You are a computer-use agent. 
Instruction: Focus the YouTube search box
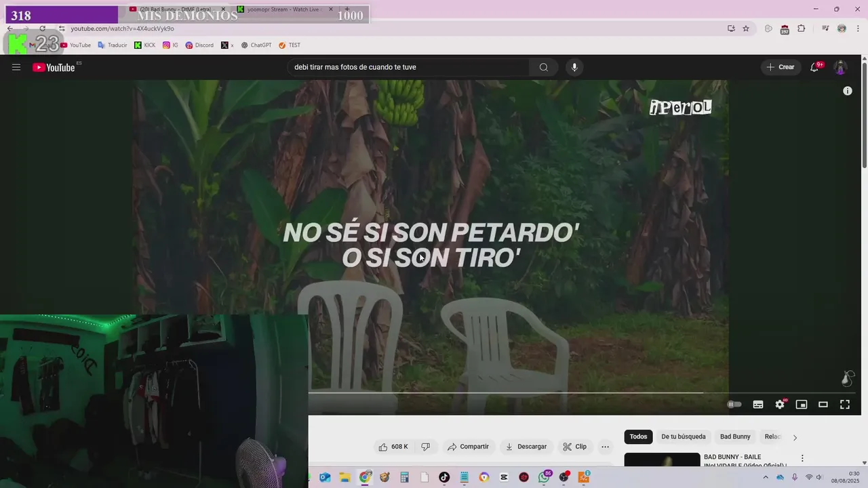(x=408, y=67)
